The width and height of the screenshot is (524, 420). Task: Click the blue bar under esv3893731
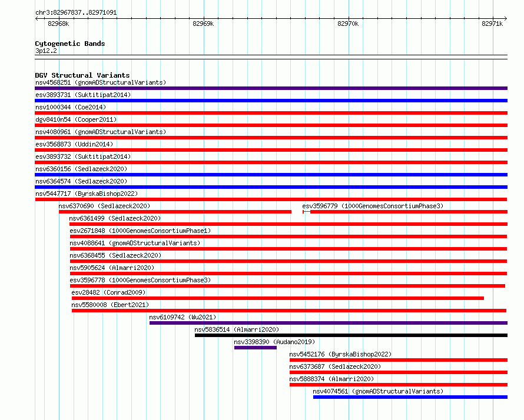(x=271, y=101)
